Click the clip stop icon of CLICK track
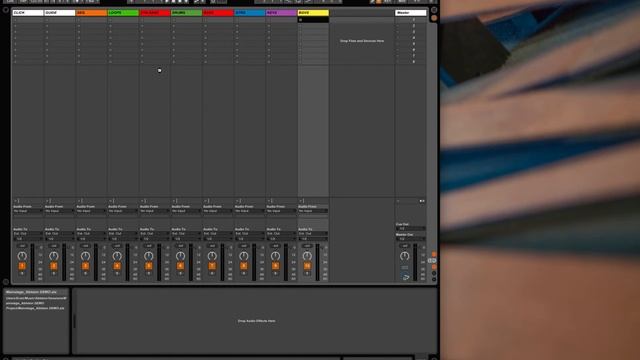This screenshot has width=640, height=360. click(x=16, y=201)
